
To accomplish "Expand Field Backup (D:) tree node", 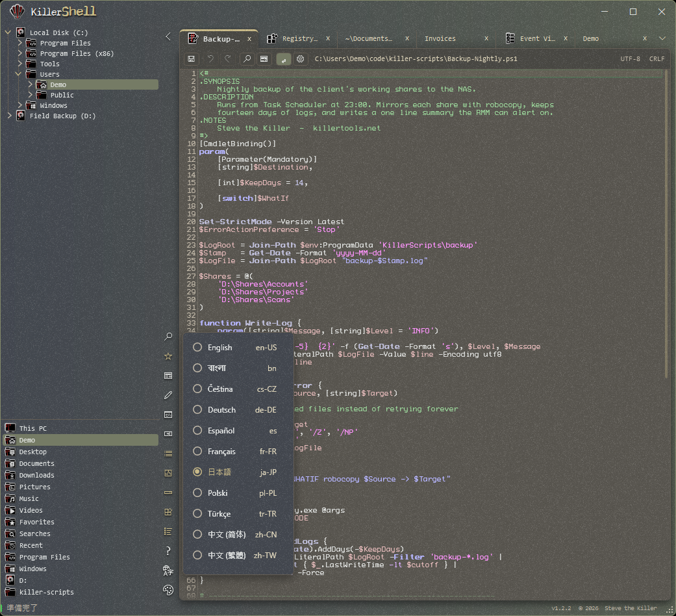I will point(9,116).
